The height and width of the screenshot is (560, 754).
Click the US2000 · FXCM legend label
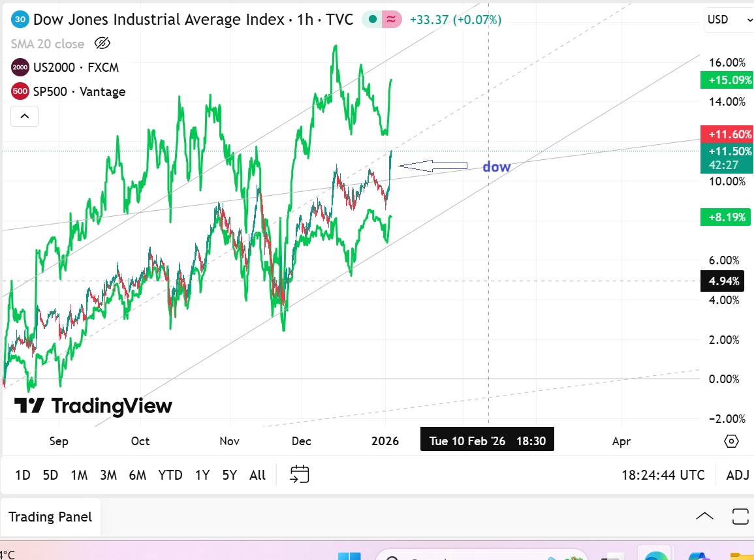pyautogui.click(x=76, y=67)
